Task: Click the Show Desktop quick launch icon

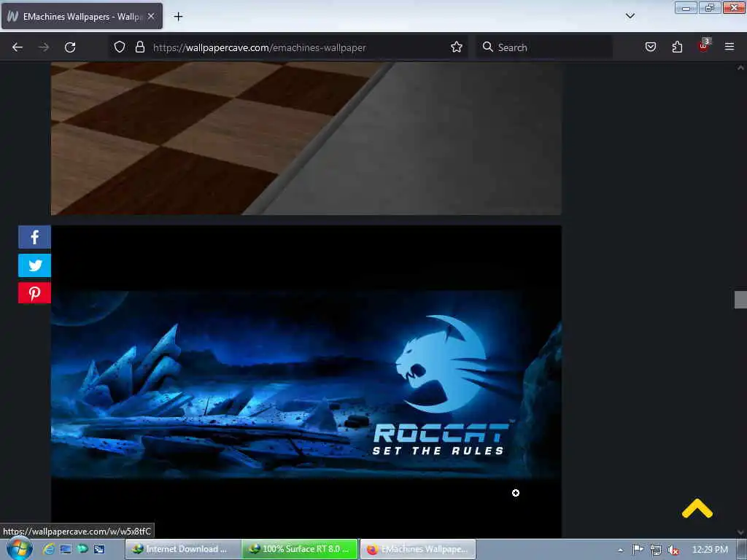Action: coord(66,549)
